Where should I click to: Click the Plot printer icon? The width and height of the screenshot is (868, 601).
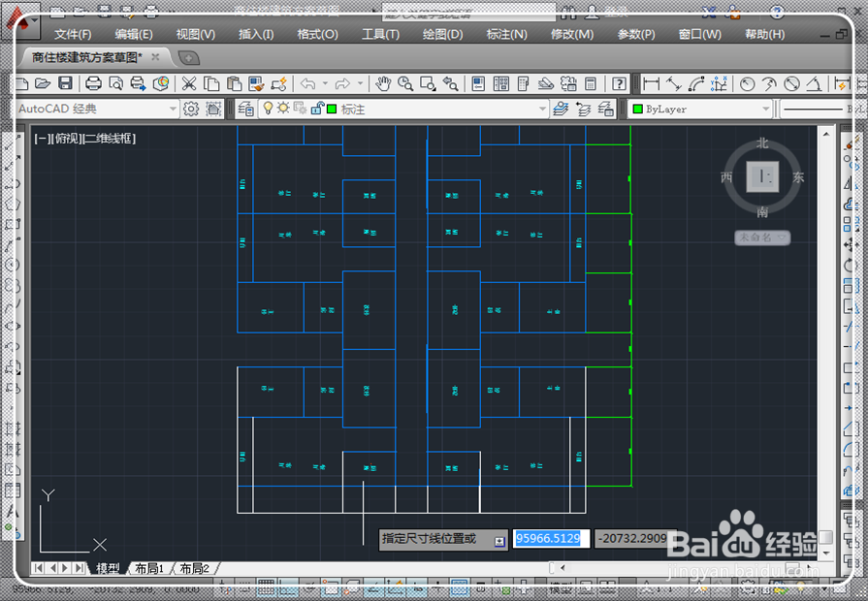click(93, 84)
